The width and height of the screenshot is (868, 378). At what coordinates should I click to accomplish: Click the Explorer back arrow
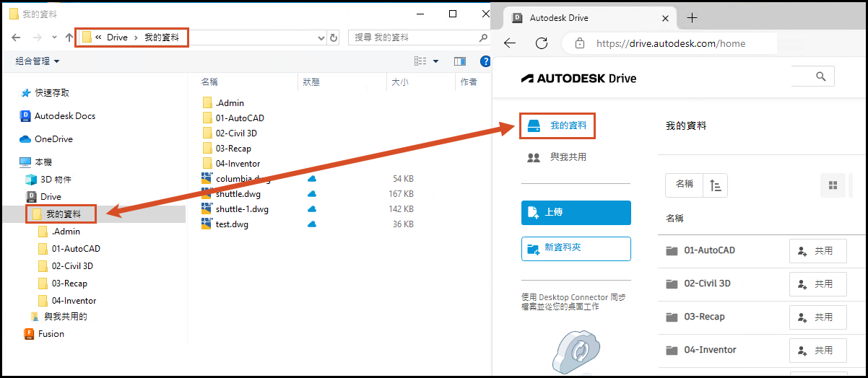tap(17, 38)
